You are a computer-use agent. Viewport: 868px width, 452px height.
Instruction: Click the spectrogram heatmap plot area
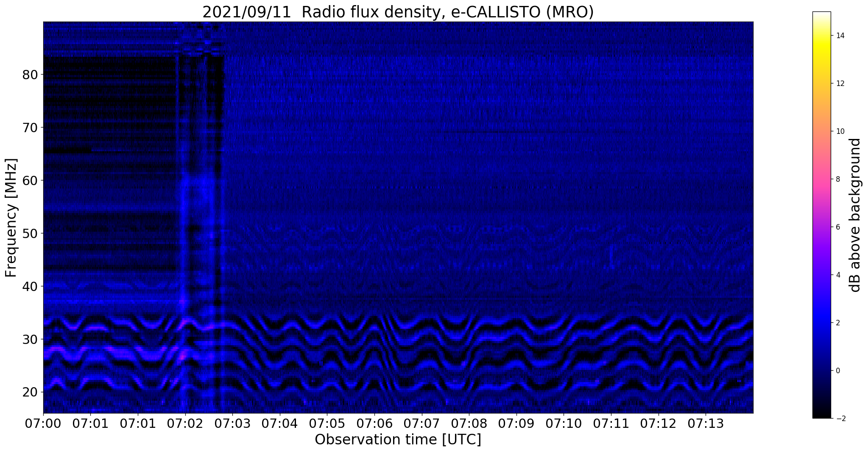pos(398,217)
